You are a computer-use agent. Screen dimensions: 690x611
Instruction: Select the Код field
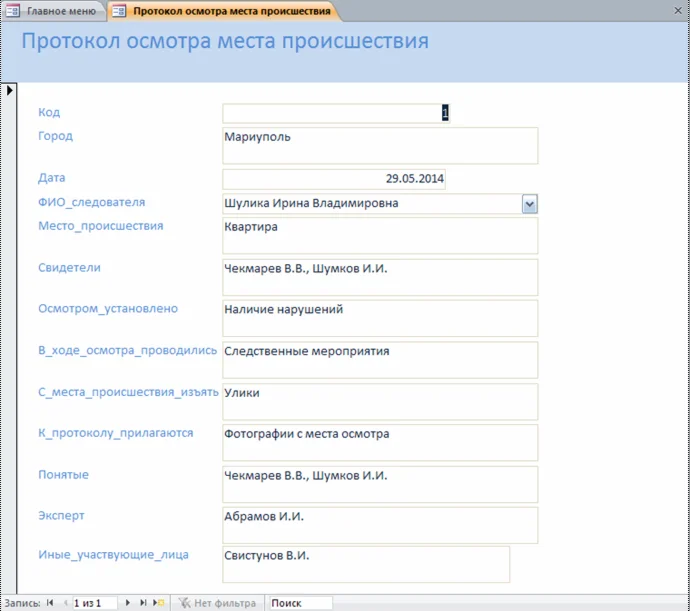(x=336, y=113)
